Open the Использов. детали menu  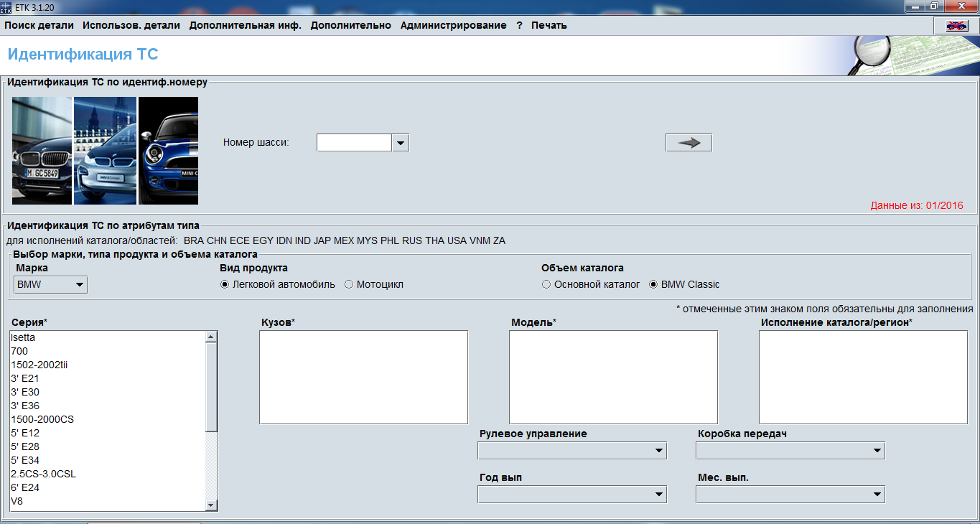131,25
